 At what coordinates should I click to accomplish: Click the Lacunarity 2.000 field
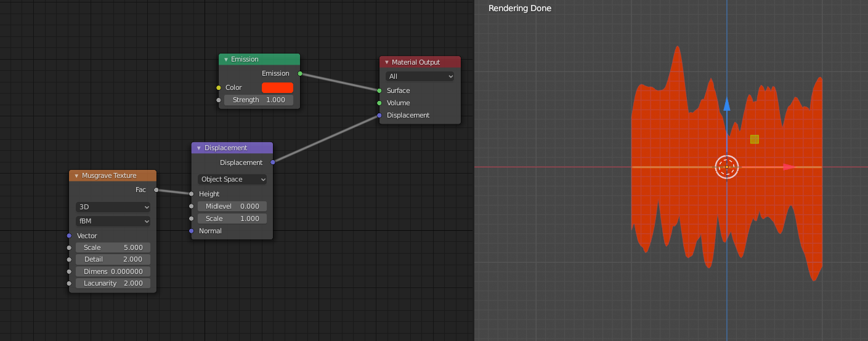(113, 283)
